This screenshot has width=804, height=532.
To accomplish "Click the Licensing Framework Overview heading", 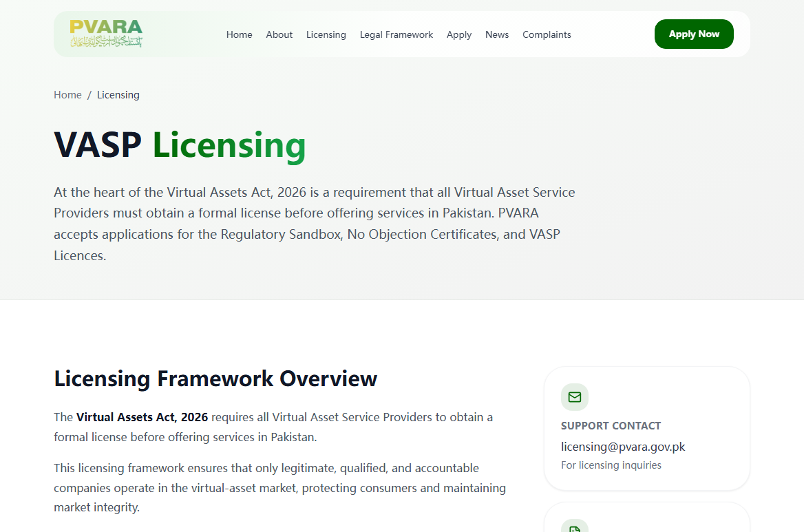I will 215,379.
